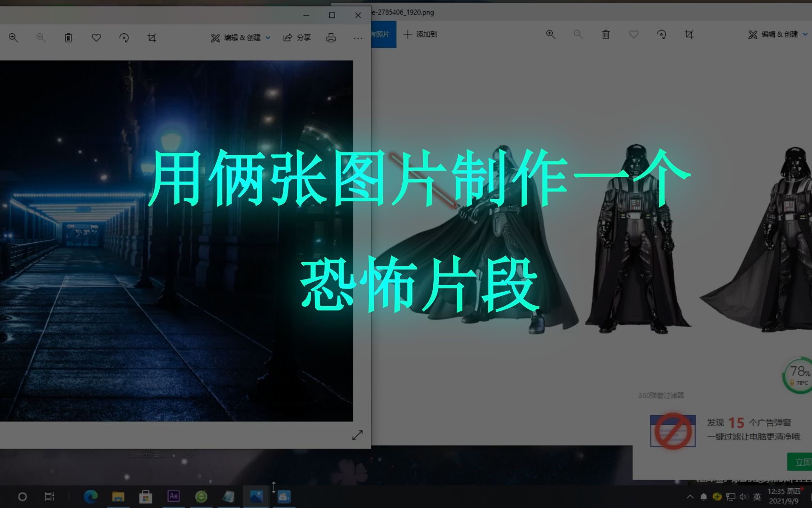Image resolution: width=812 pixels, height=508 pixels.
Task: Open the volume control tray icon
Action: (743, 497)
